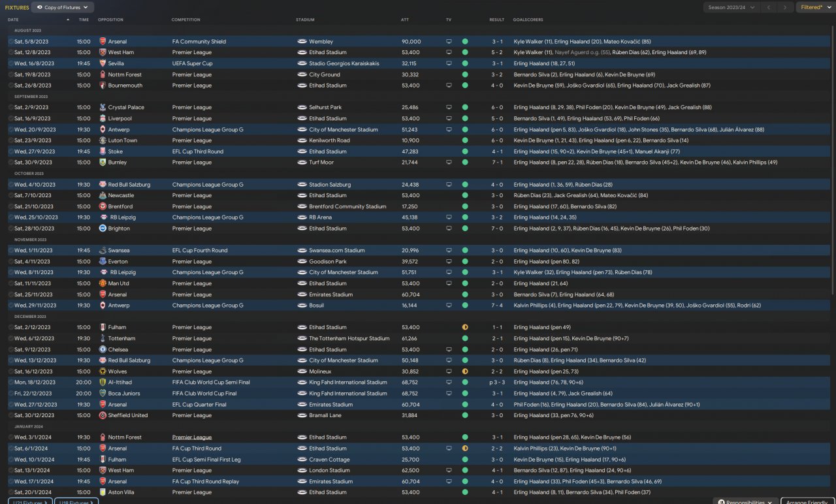The width and height of the screenshot is (836, 504).
Task: Click the Al-Ittihad club badge
Action: coord(103,382)
